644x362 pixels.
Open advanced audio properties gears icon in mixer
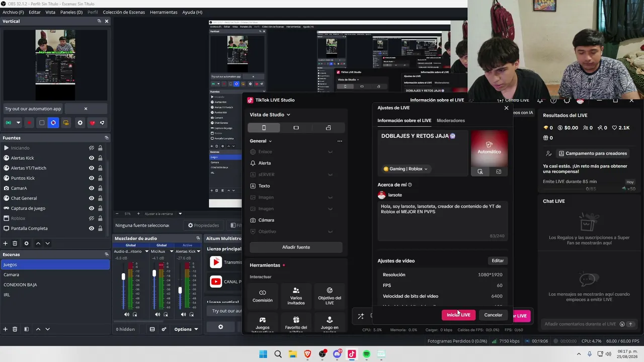(x=164, y=329)
